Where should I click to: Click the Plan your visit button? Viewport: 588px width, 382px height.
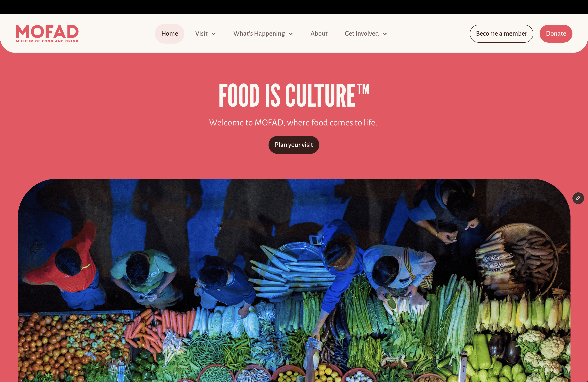[x=294, y=145]
